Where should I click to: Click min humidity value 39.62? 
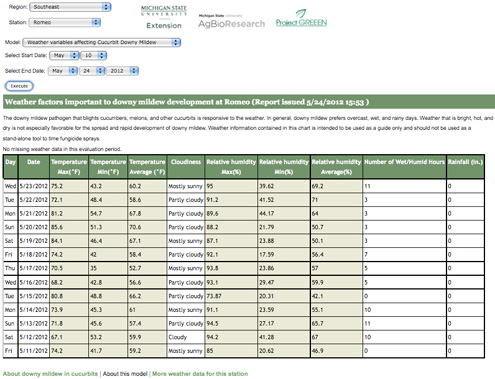pyautogui.click(x=284, y=186)
